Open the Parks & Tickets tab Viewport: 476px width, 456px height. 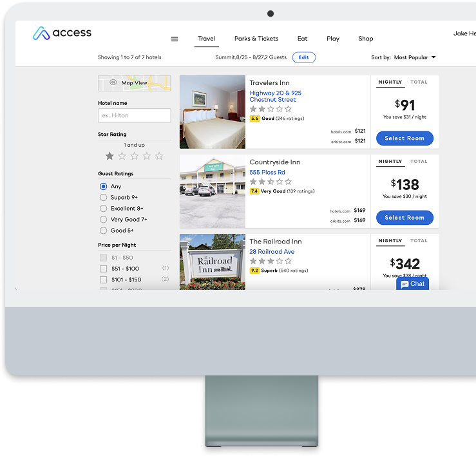point(256,39)
